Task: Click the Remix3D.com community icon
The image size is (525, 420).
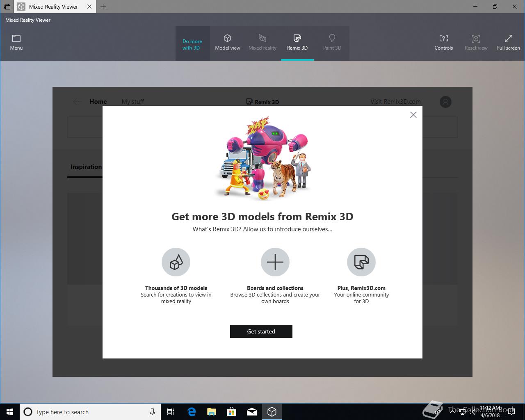Action: tap(361, 262)
